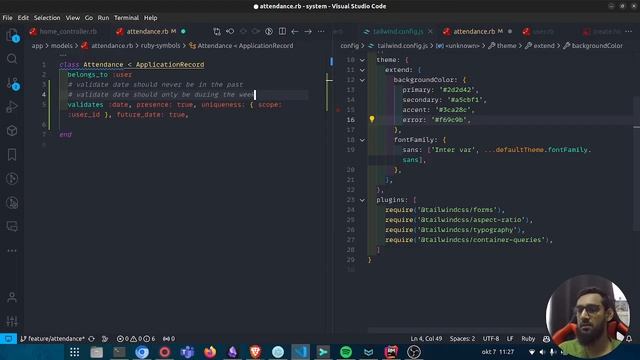Split the left editor with split icon
Screen dimensions: 640x360
point(282,31)
